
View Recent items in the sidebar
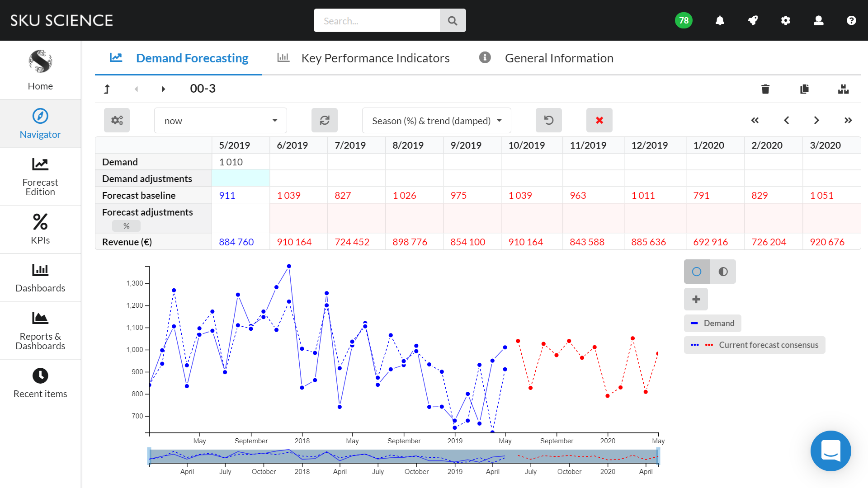[40, 383]
